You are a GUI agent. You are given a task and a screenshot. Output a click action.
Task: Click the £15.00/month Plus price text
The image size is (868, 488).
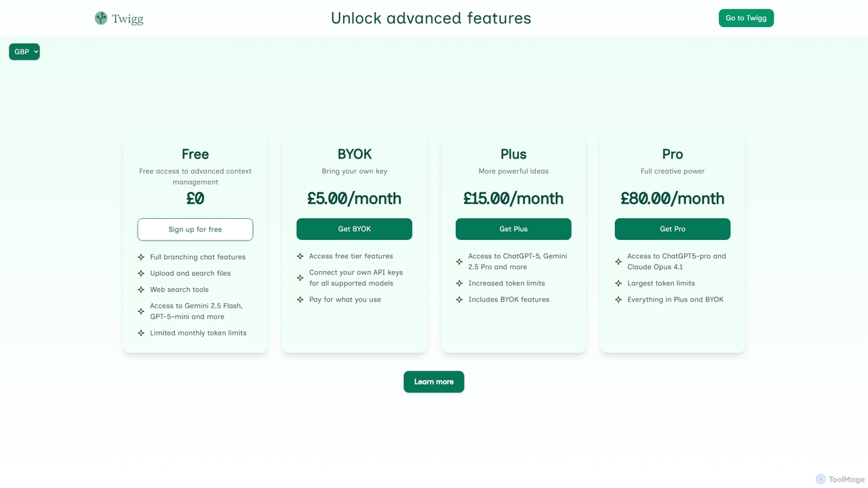click(x=513, y=199)
